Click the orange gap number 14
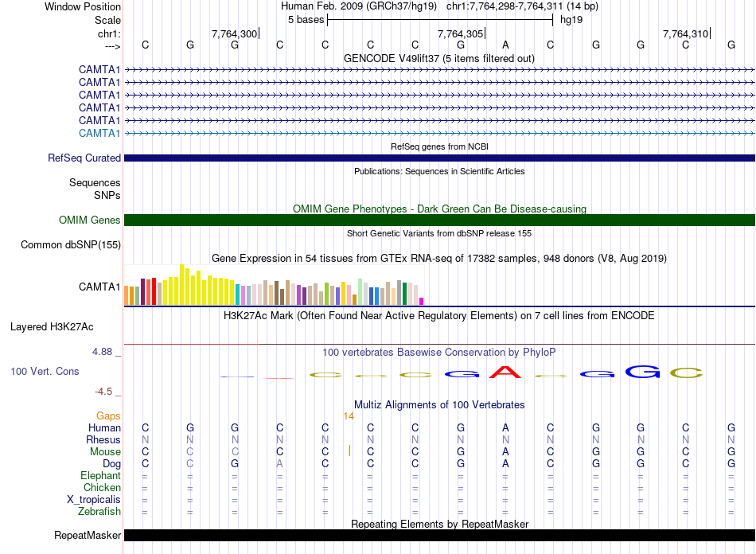 349,416
